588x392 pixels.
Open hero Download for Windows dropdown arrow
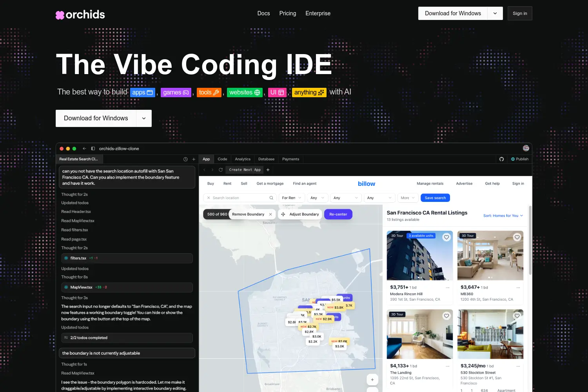coord(144,118)
